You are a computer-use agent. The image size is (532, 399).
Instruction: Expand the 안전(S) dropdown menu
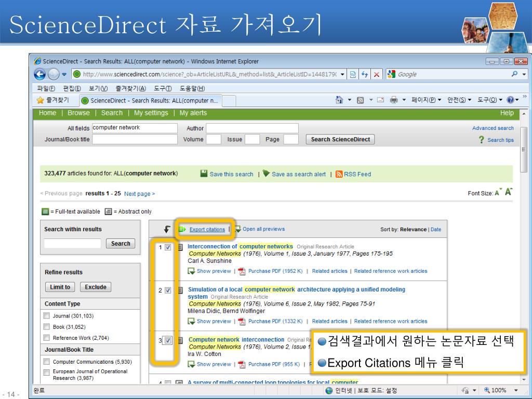[x=459, y=100]
